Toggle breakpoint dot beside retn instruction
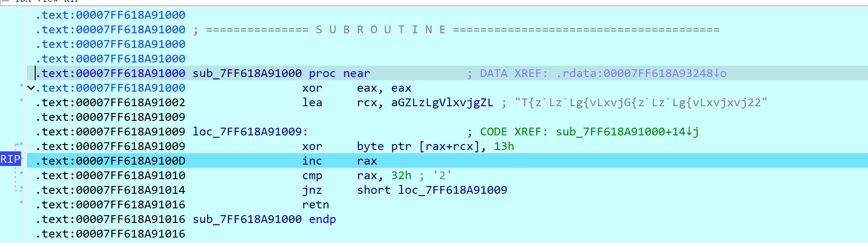This screenshot has height=243, width=868. [21, 202]
